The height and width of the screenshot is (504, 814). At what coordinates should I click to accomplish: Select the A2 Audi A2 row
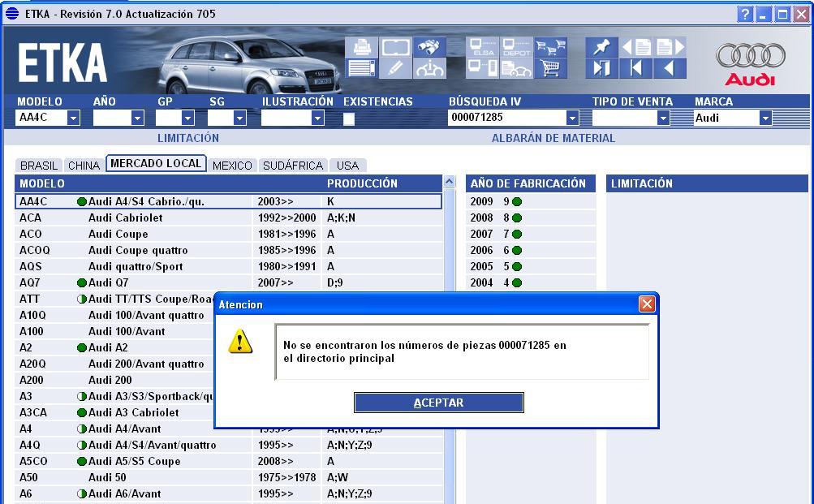tap(115, 347)
